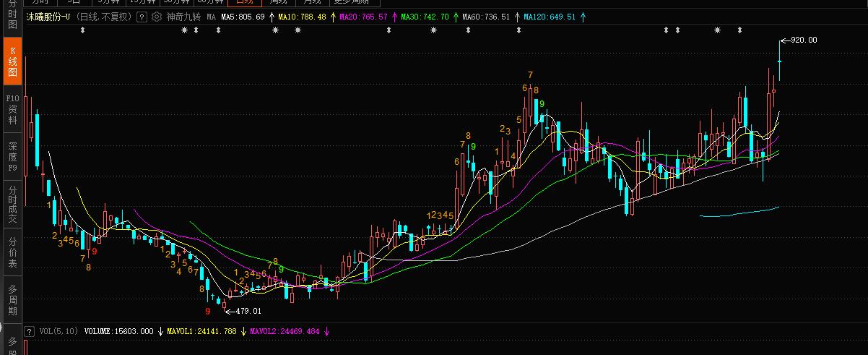Click the first up-down arrow event marker at chart left
The image size is (868, 355).
[x=82, y=30]
